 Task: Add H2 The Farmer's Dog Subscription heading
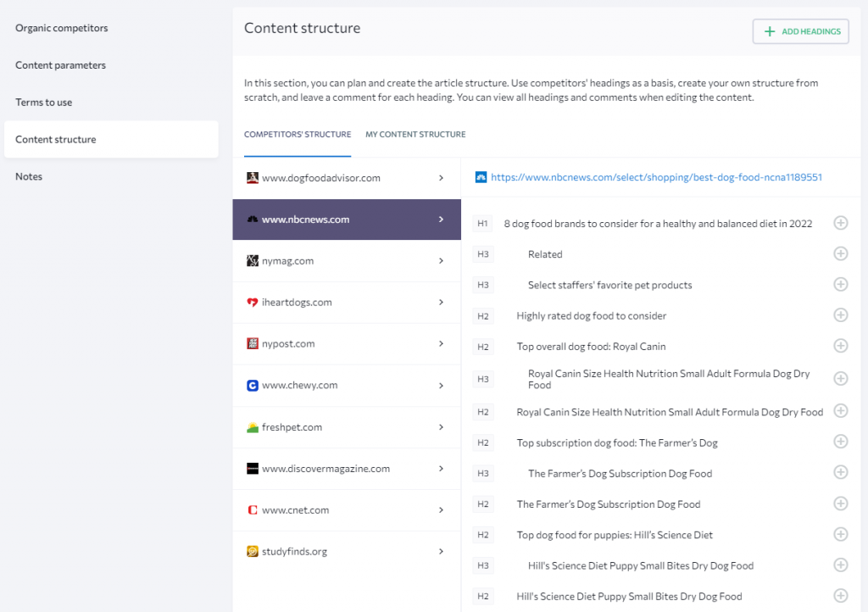840,504
